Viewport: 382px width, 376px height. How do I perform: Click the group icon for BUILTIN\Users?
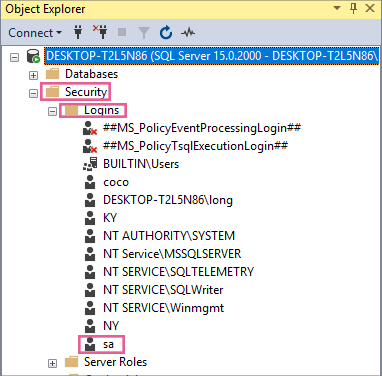(x=90, y=164)
